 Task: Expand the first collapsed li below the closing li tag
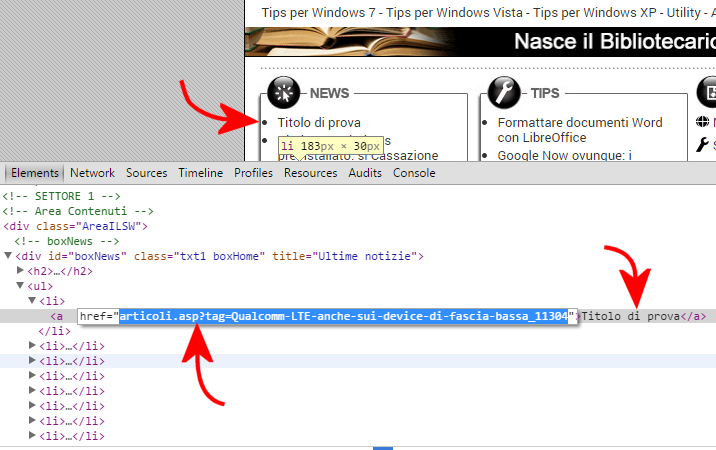32,345
